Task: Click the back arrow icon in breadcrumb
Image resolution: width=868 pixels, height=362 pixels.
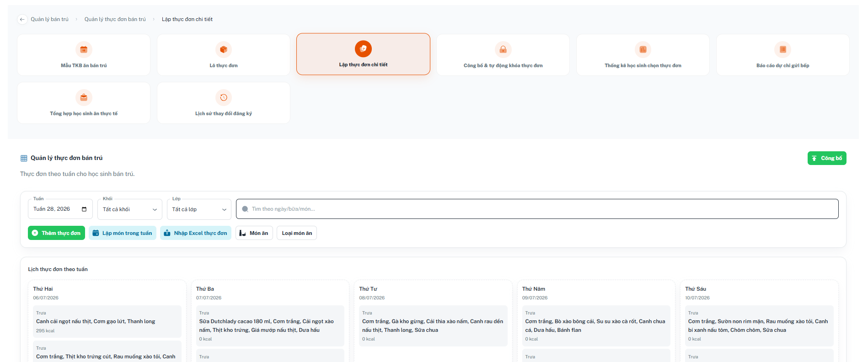Action: pos(22,19)
